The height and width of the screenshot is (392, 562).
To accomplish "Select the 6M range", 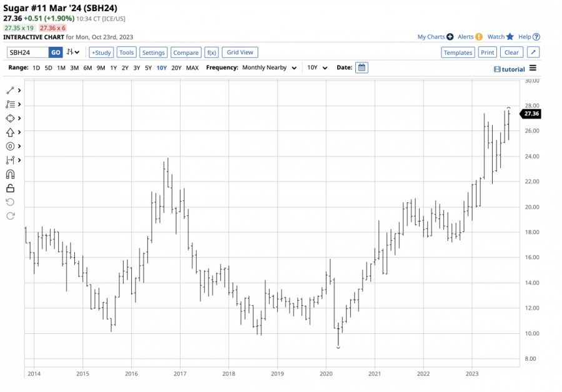I will click(x=87, y=67).
